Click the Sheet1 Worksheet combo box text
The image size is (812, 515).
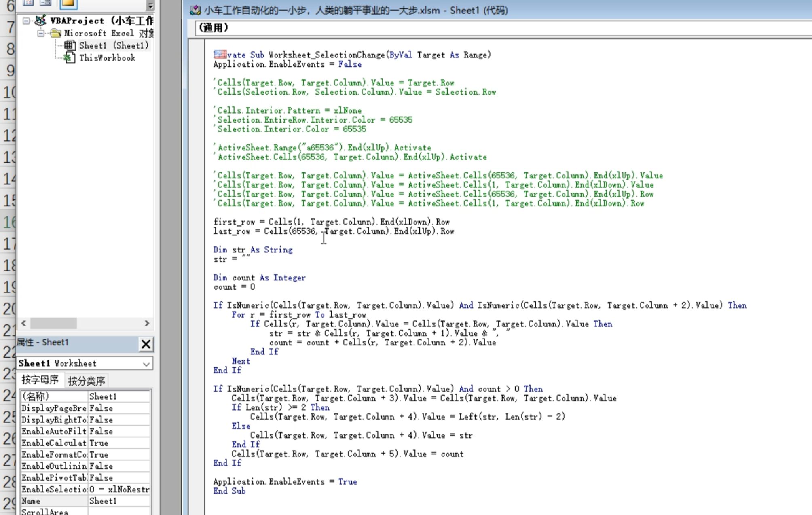pyautogui.click(x=57, y=363)
